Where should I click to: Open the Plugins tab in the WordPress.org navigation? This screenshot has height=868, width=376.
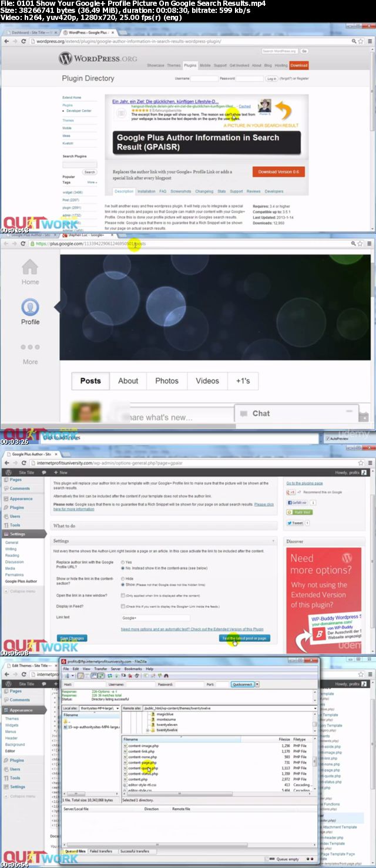(190, 65)
